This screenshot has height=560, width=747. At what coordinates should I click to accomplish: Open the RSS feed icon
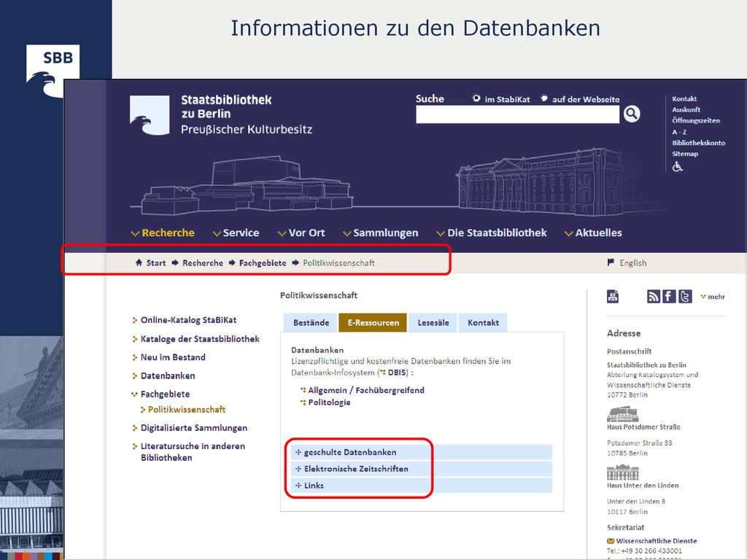pos(653,296)
